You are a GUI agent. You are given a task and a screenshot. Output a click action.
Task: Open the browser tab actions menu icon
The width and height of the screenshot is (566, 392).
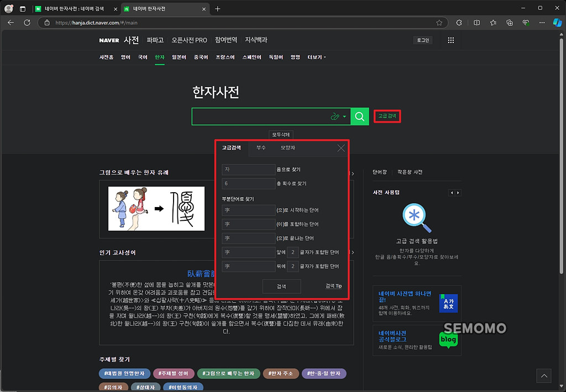pos(22,9)
